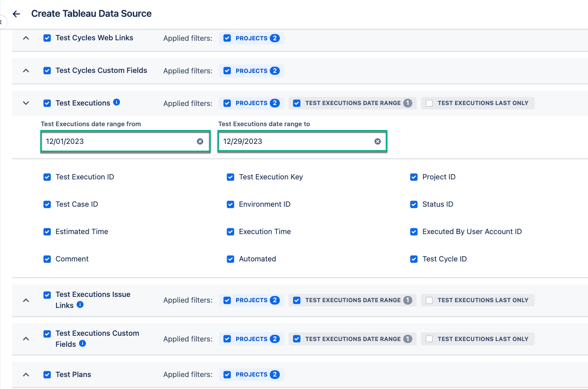Click the back arrow next to Create Tableau Data Source

16,14
